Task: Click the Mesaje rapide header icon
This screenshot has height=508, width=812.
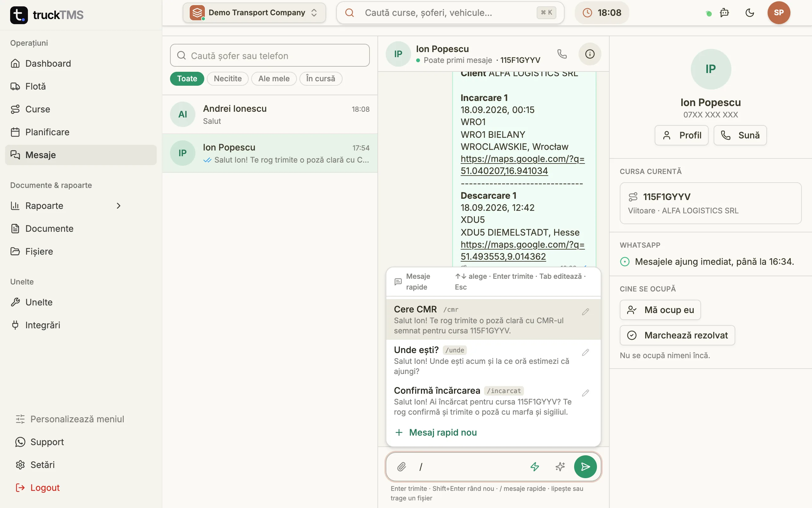Action: pyautogui.click(x=398, y=282)
